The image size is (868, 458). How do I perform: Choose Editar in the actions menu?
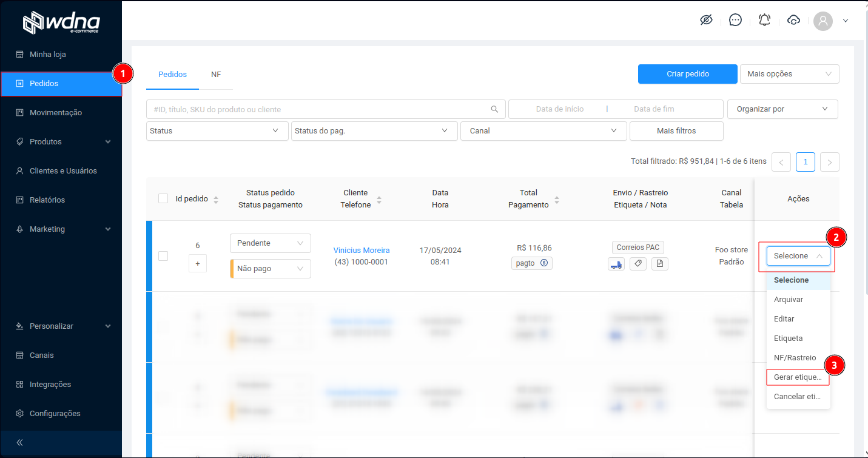point(798,319)
